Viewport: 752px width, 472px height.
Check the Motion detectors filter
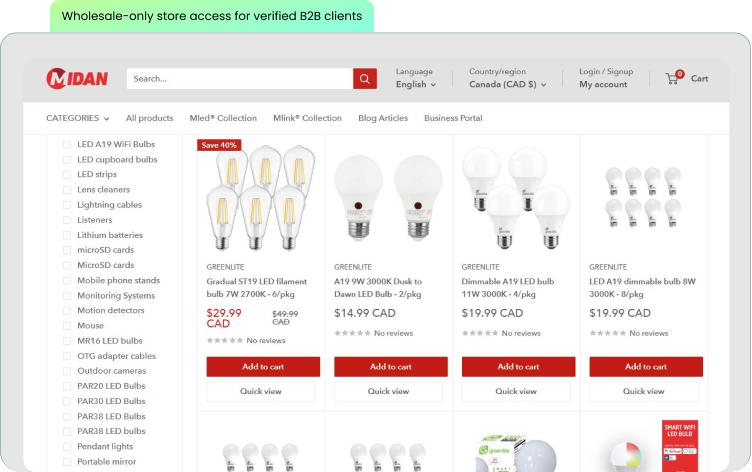(x=67, y=310)
